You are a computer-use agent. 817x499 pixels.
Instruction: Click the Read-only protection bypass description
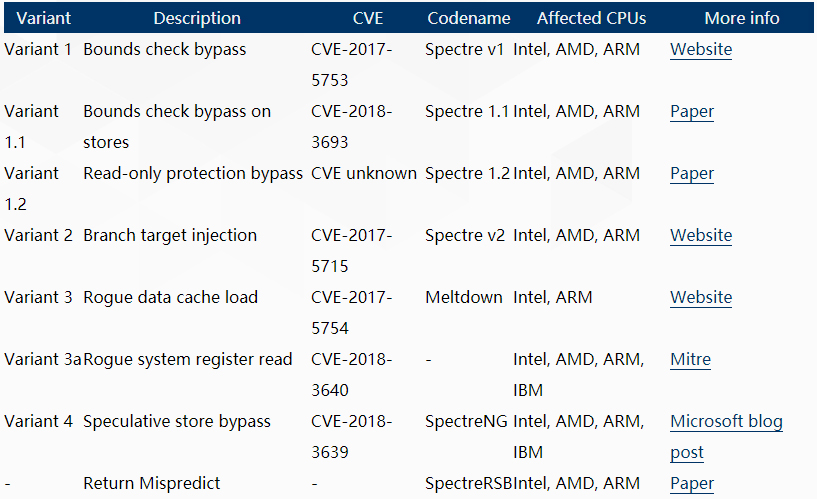pos(193,173)
